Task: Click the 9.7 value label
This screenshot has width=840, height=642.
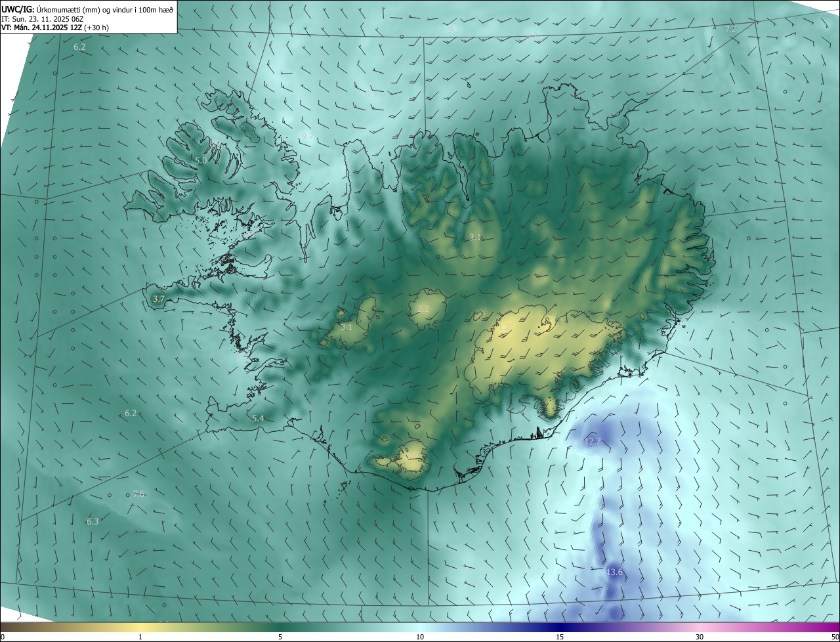Action: point(307,136)
